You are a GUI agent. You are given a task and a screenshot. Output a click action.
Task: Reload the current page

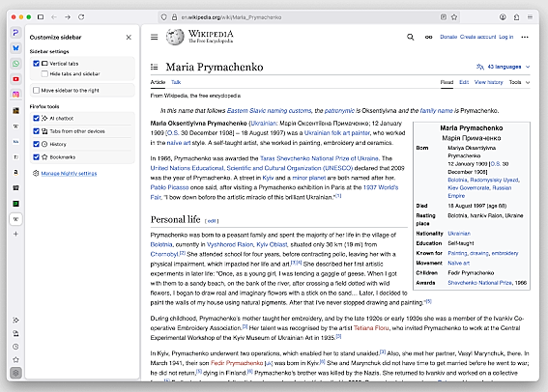tap(81, 16)
